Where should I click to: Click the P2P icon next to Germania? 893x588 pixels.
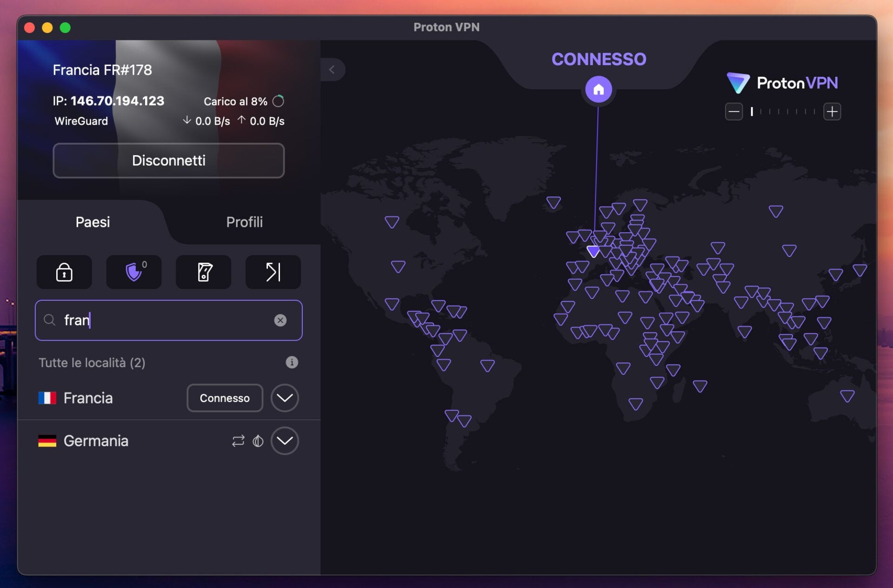coord(238,441)
